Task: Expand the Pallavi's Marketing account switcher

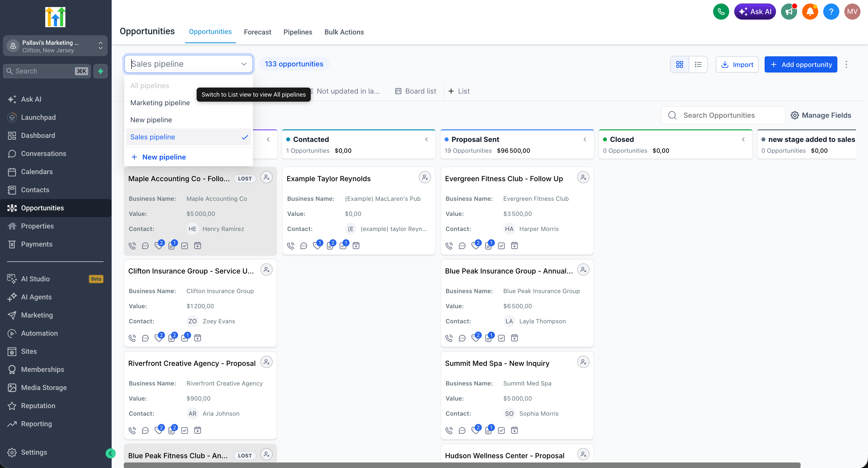Action: click(55, 46)
